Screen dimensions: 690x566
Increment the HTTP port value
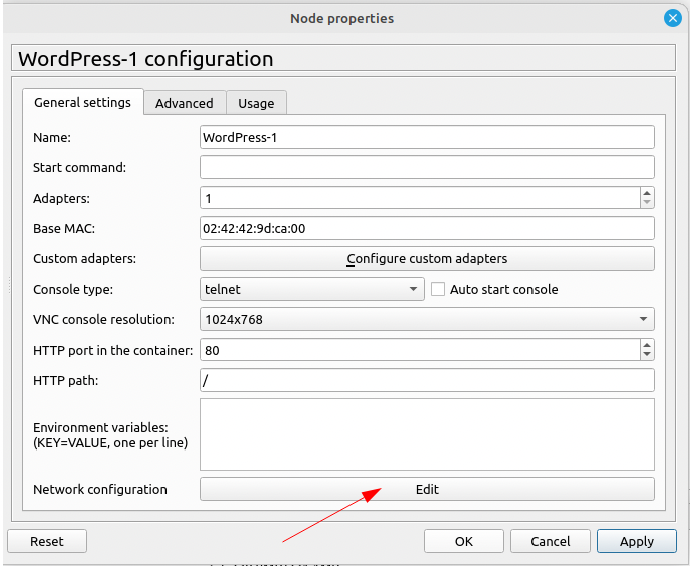(x=647, y=345)
